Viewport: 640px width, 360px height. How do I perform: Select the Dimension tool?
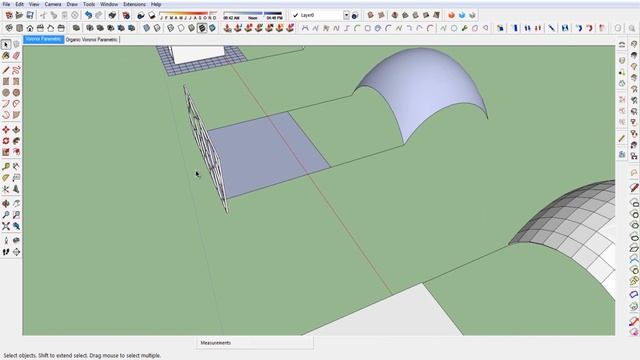(x=16, y=167)
